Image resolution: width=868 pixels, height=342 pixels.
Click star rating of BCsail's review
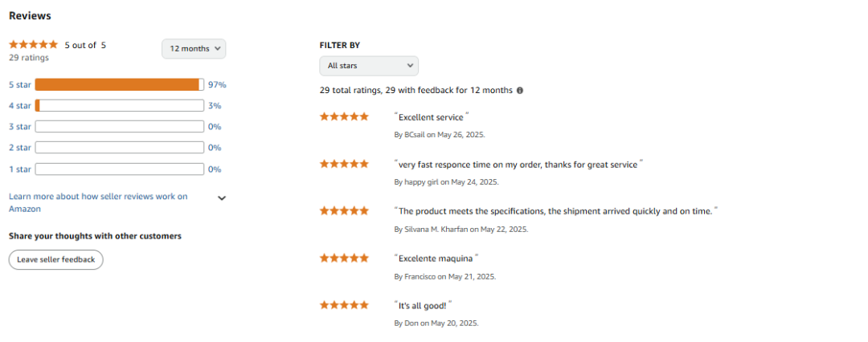point(344,116)
